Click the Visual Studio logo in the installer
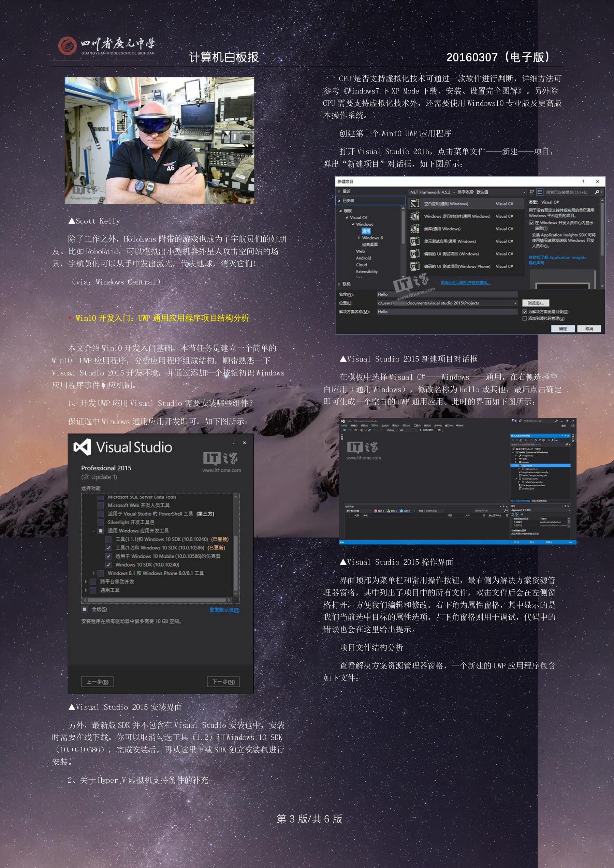This screenshot has height=868, width=614. (x=83, y=447)
